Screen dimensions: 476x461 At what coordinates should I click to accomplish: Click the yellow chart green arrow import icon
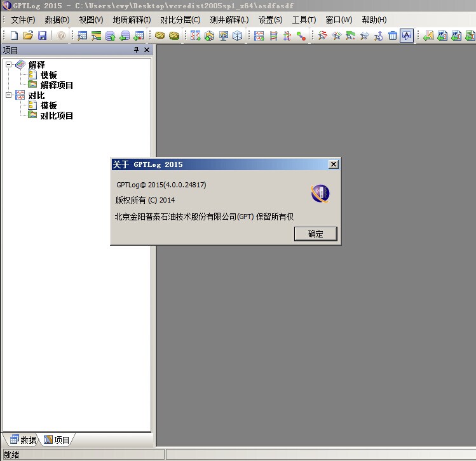[x=428, y=36]
